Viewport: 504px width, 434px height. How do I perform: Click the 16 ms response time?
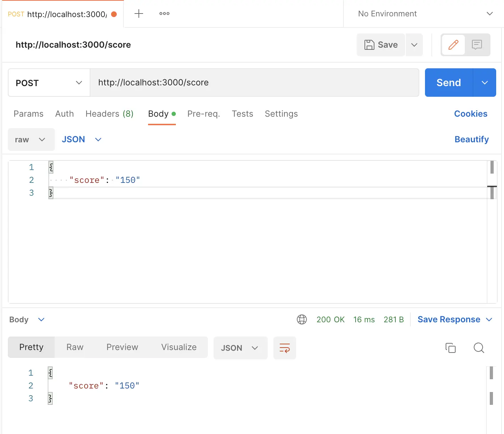coord(364,319)
